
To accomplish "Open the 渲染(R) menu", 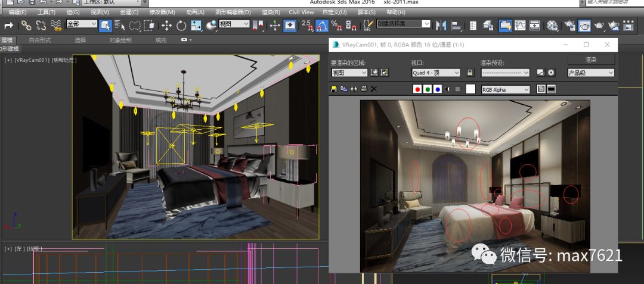I will click(271, 12).
